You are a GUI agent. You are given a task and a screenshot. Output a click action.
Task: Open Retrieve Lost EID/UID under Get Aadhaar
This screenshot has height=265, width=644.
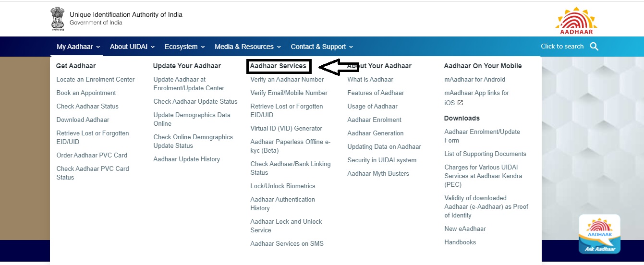pos(93,137)
